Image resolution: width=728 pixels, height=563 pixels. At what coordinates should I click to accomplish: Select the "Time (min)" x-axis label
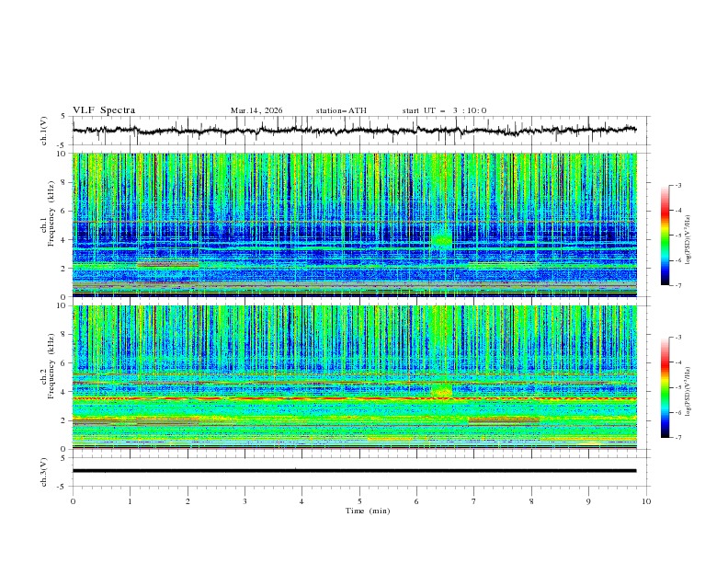tap(368, 511)
